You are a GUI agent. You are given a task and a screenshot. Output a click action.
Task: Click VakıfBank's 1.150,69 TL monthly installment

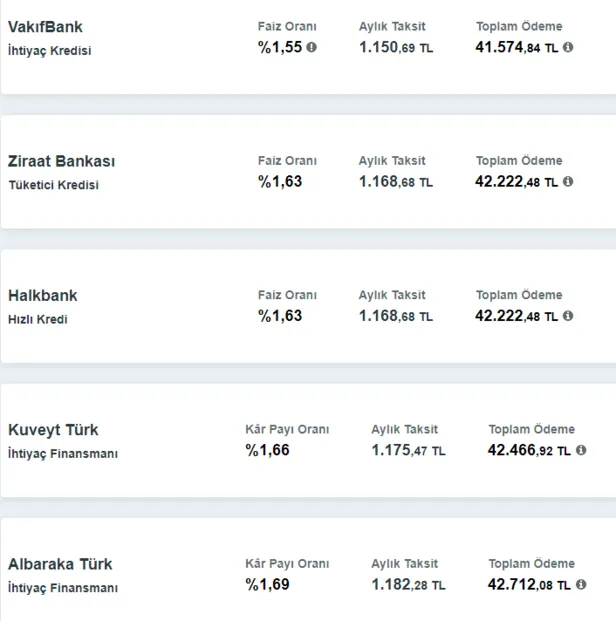pos(395,47)
